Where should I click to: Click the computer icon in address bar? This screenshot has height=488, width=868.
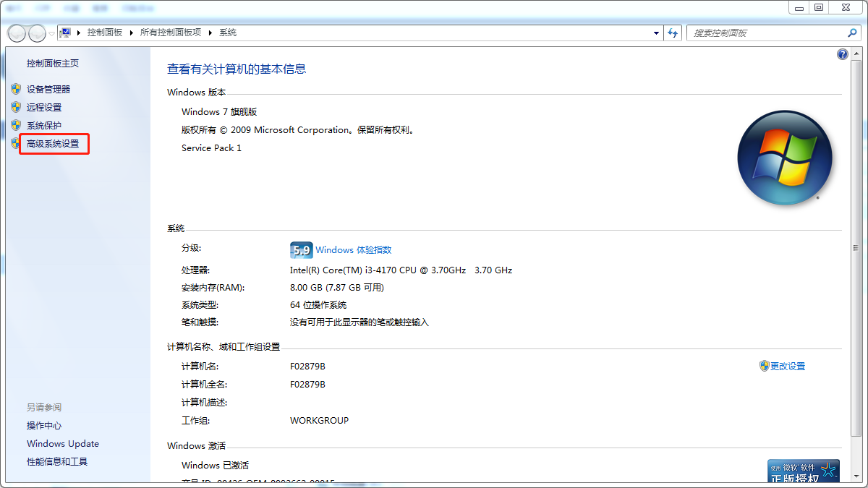65,33
